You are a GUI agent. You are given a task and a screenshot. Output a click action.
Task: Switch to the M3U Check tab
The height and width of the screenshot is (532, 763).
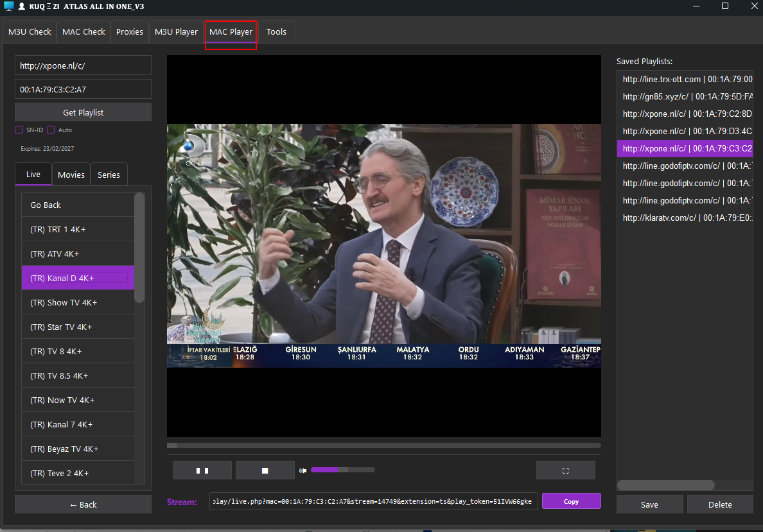(30, 31)
